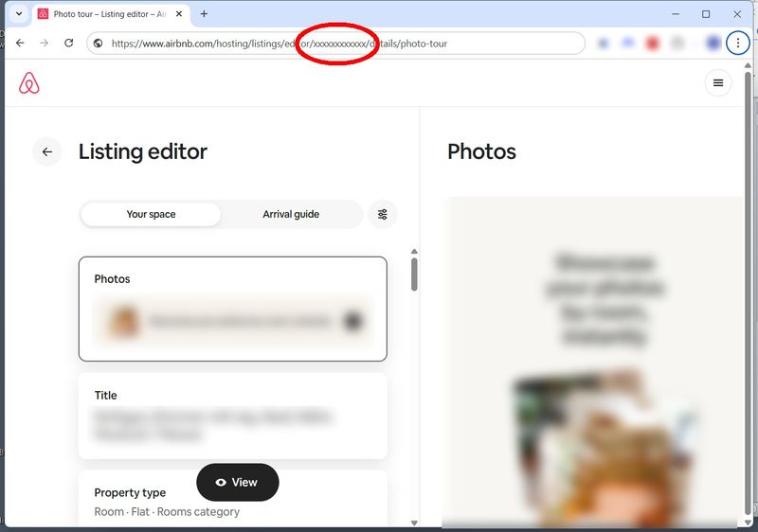Open the Photos card

[232, 309]
